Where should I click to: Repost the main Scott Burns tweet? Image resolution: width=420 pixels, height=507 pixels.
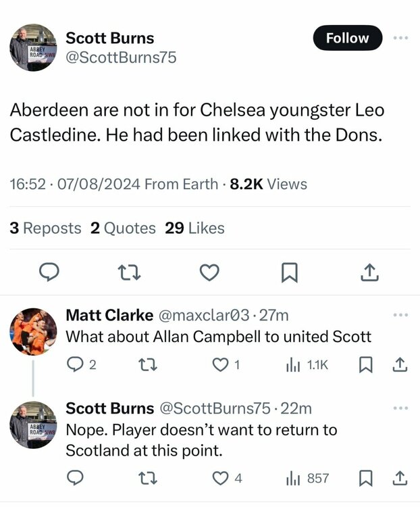[x=126, y=272]
